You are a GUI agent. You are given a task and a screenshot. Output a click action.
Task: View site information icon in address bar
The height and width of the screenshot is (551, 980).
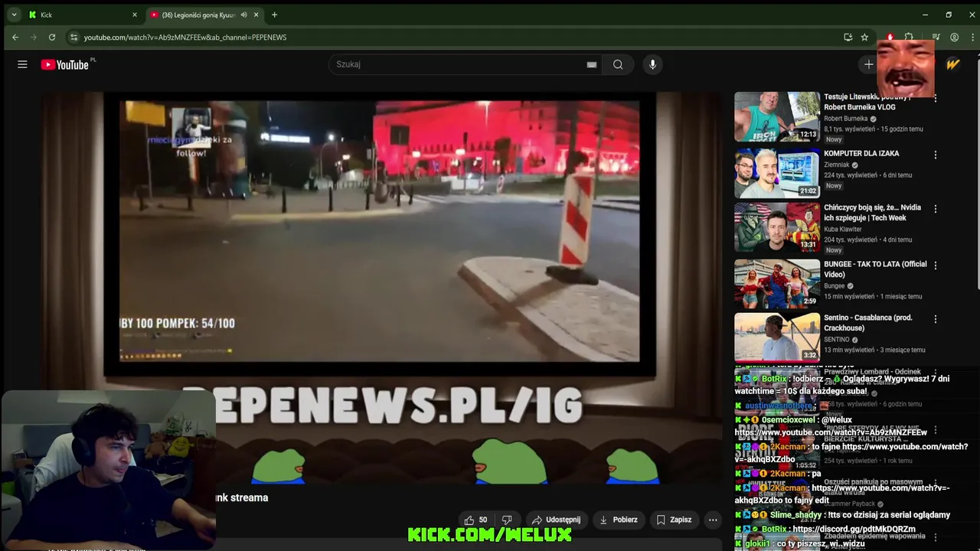click(x=73, y=37)
